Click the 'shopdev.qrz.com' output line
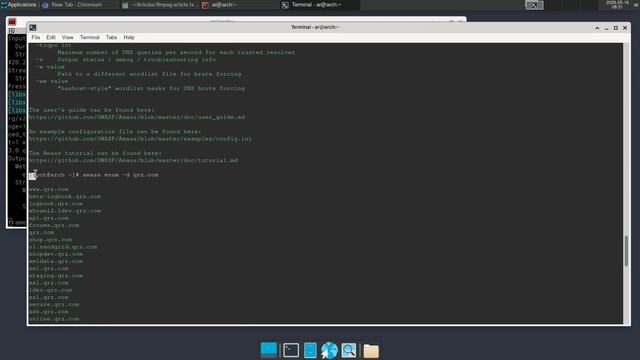 pyautogui.click(x=56, y=254)
